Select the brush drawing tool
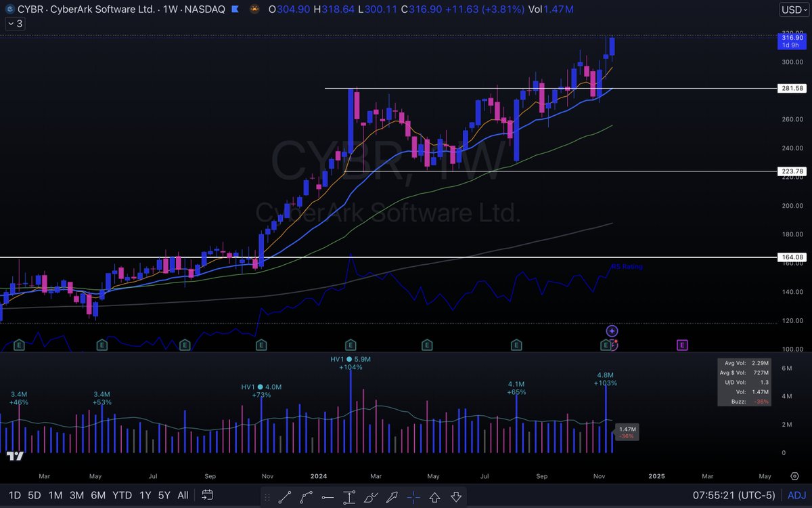Viewport: 812px width, 508px height. point(371,496)
